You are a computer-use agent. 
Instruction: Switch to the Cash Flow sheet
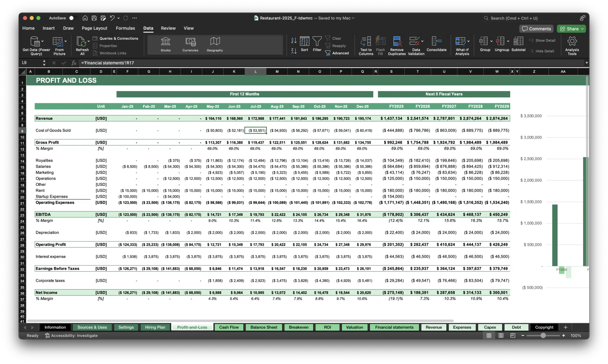(229, 327)
